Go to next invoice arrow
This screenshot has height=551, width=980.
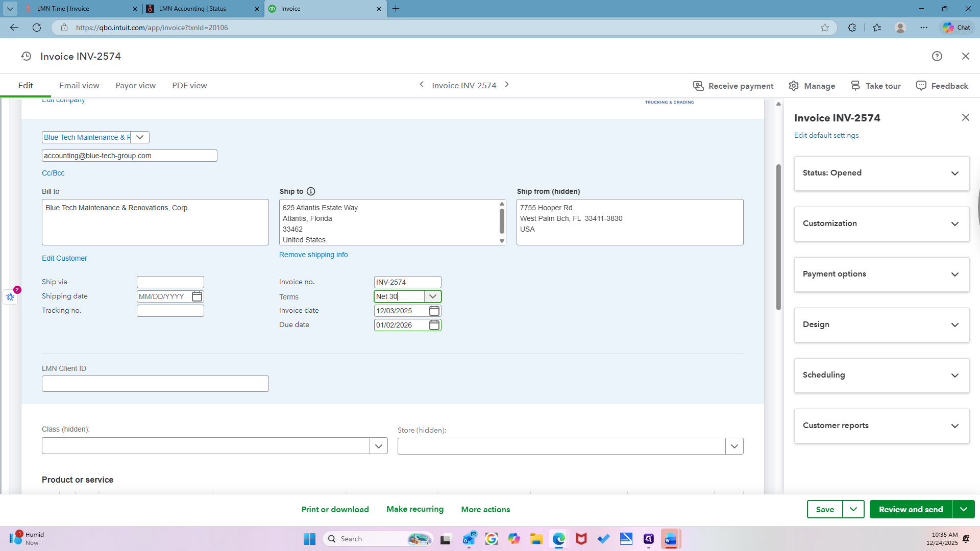point(507,85)
